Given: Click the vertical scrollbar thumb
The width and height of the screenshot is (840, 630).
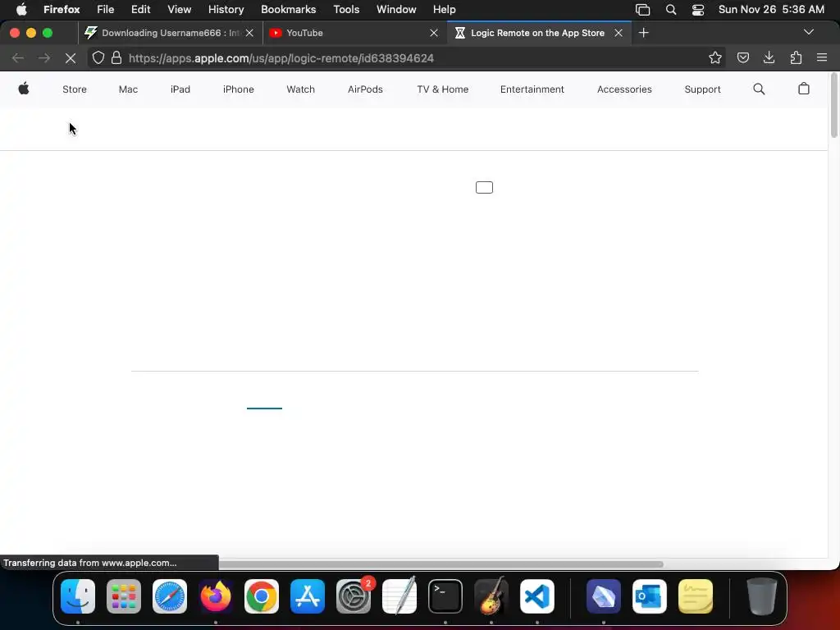Looking at the screenshot, I should click(x=834, y=104).
